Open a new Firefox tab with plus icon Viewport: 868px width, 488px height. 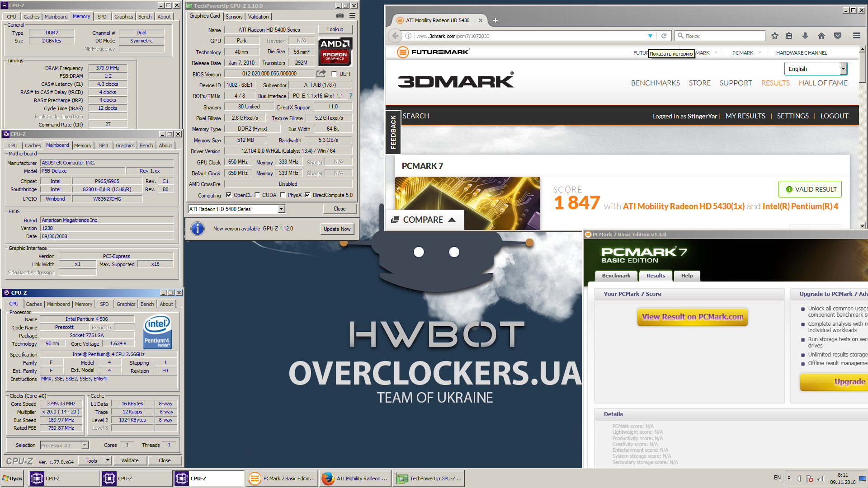[495, 20]
